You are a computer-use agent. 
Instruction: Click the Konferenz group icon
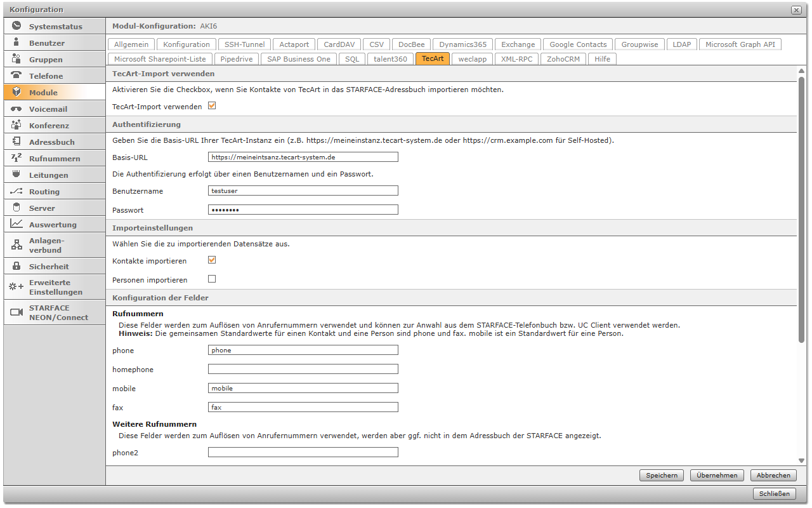16,125
